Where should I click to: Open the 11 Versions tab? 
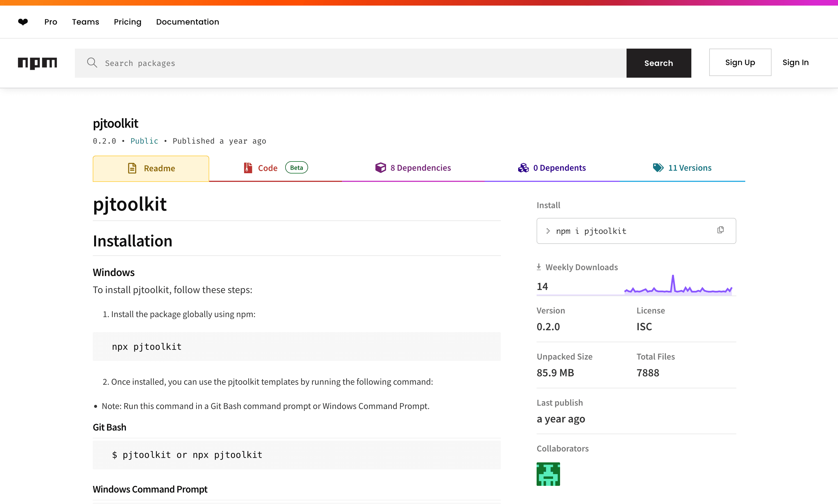(x=682, y=168)
